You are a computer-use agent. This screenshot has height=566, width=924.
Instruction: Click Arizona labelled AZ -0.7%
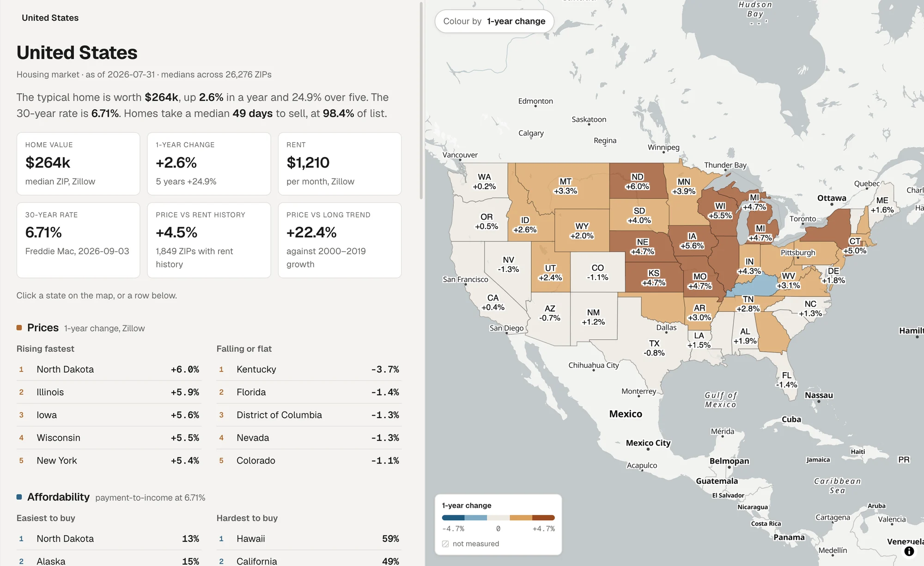[549, 313]
